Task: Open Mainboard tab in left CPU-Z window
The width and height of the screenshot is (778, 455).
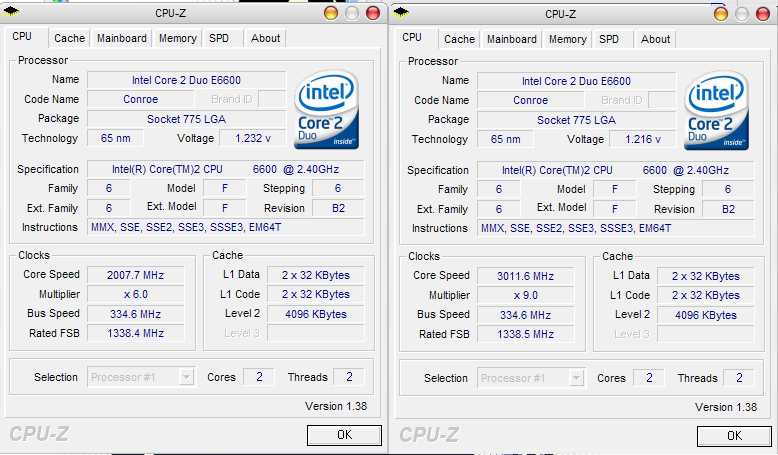Action: coord(122,38)
